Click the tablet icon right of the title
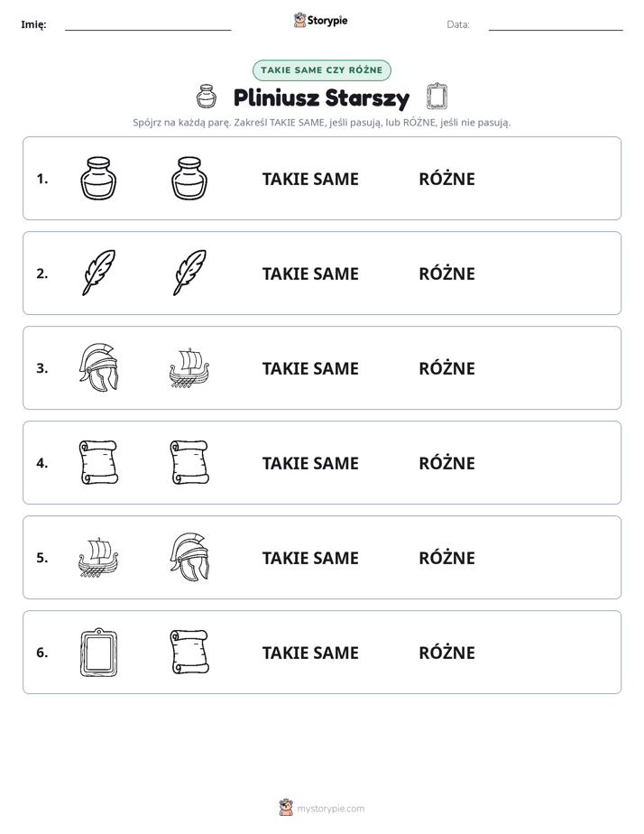 click(x=437, y=97)
